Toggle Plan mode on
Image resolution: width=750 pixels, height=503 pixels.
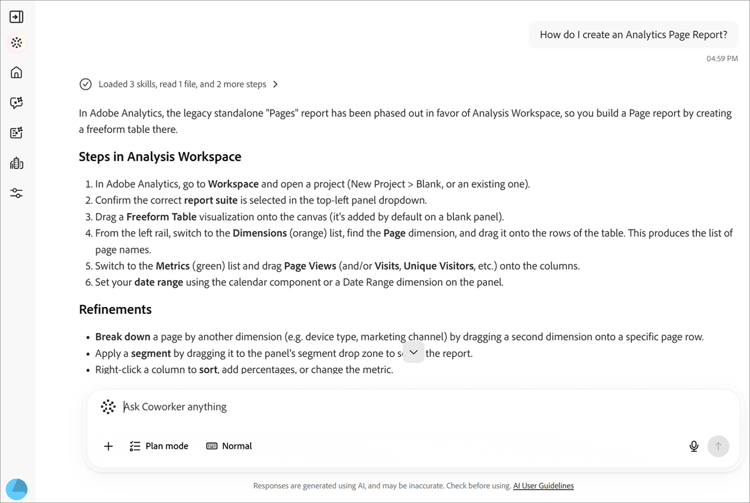click(159, 446)
